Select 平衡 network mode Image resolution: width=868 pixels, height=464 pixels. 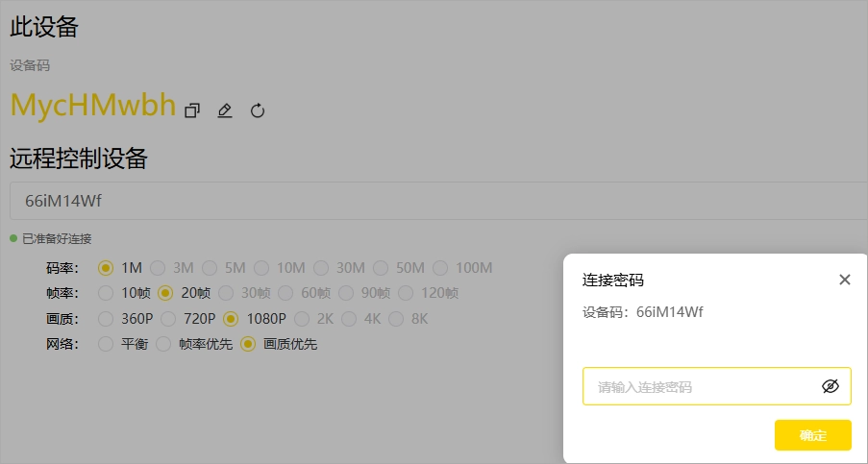click(x=106, y=343)
